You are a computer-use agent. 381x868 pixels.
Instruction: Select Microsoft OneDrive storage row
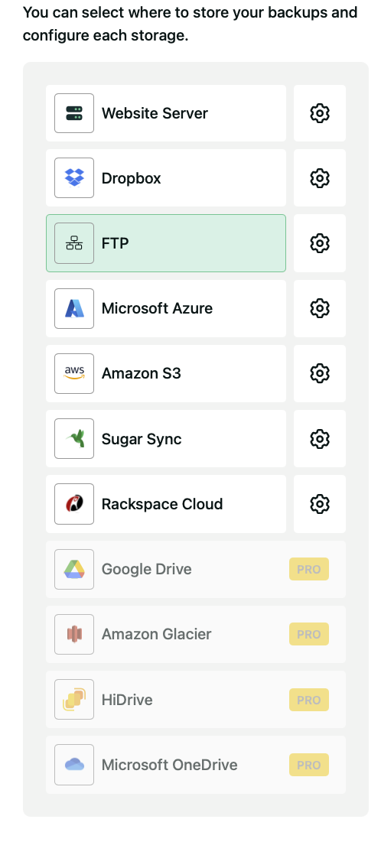196,765
